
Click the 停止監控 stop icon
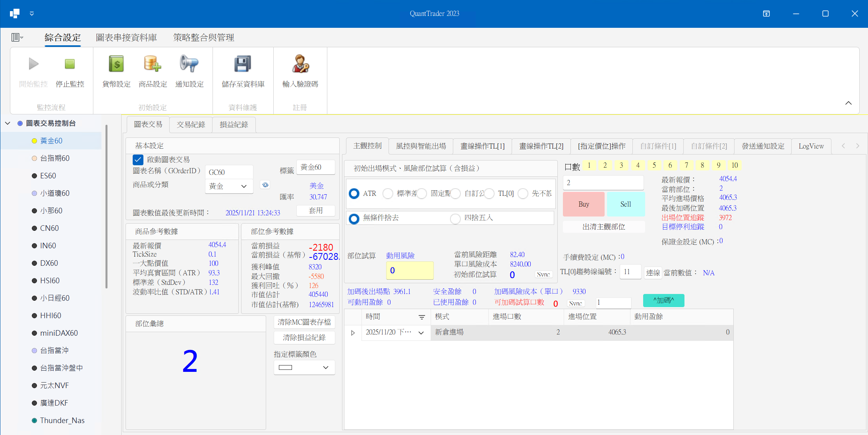pyautogui.click(x=70, y=64)
